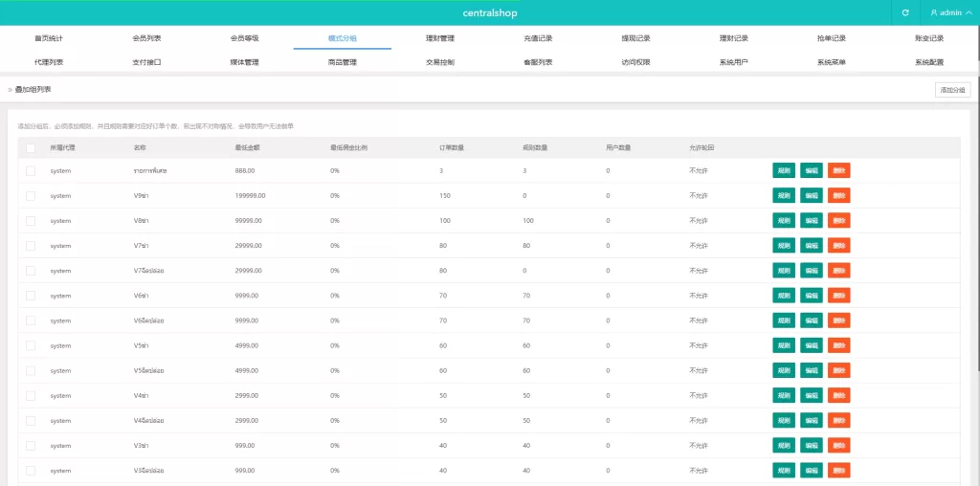
Task: Click the refresh icon in the top bar
Action: 905,12
